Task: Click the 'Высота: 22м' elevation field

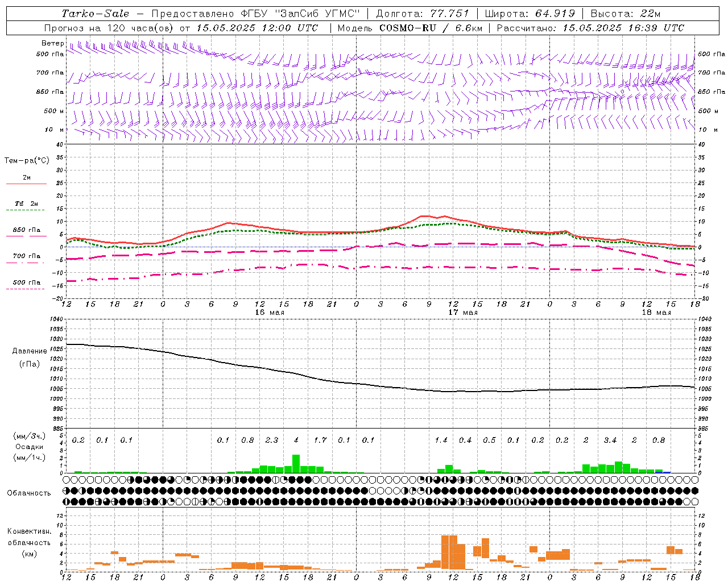Action: (x=626, y=14)
